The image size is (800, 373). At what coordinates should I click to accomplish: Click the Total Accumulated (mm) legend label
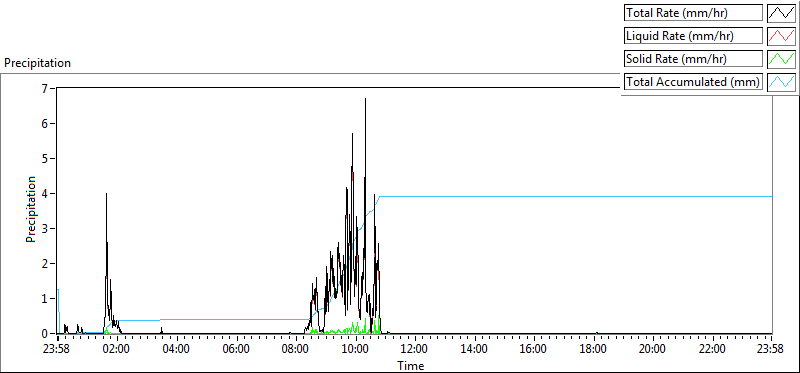click(x=693, y=82)
